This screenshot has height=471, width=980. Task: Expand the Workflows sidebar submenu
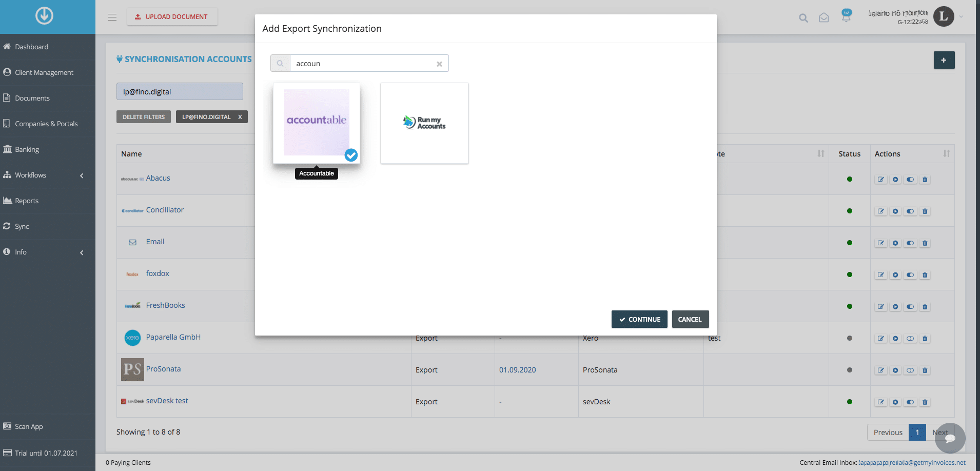click(x=82, y=175)
